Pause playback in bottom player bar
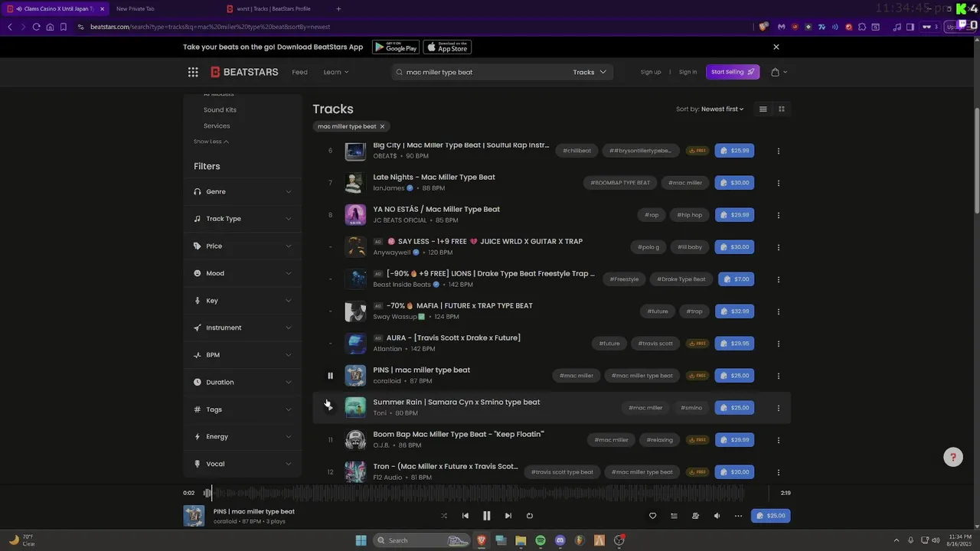Image resolution: width=980 pixels, height=551 pixels. [x=486, y=516]
